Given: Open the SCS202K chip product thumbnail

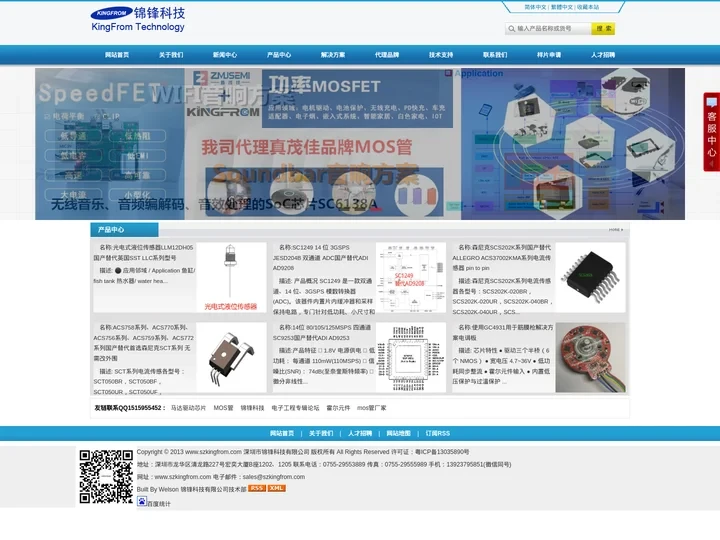Looking at the screenshot, I should pyautogui.click(x=591, y=277).
